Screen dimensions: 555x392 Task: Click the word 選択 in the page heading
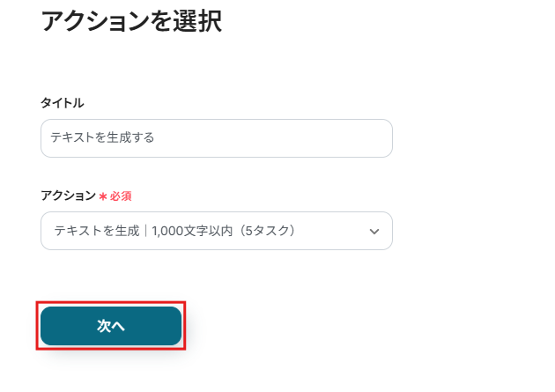point(198,20)
